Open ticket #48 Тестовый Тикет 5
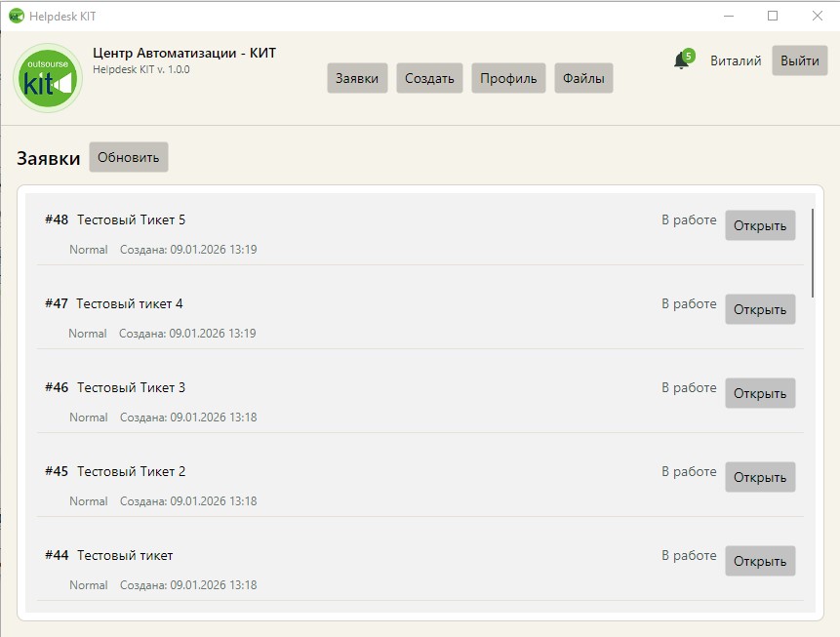 click(760, 225)
